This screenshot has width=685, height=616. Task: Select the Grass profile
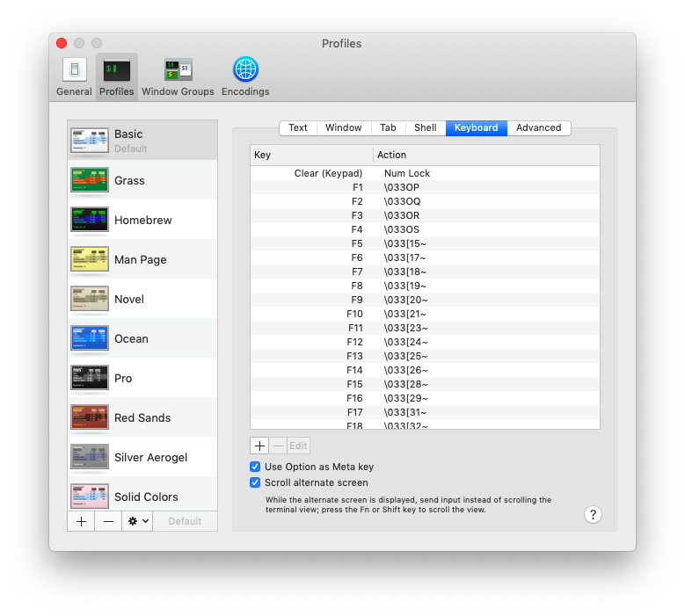(x=142, y=180)
